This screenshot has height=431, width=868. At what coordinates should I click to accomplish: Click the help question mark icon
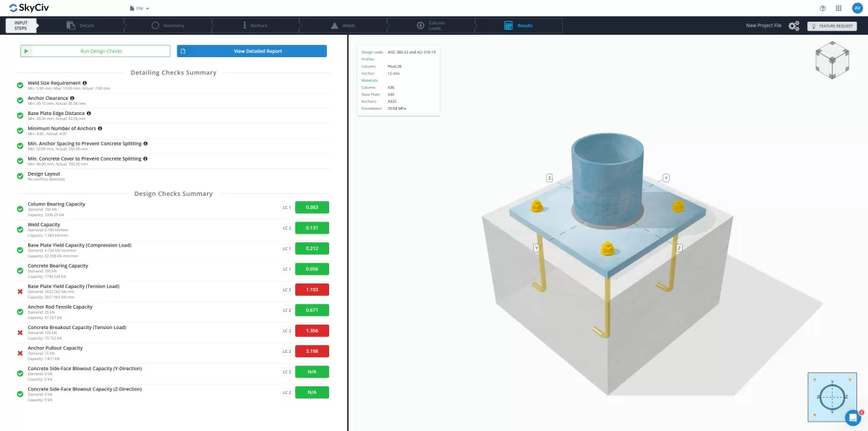[x=822, y=9]
